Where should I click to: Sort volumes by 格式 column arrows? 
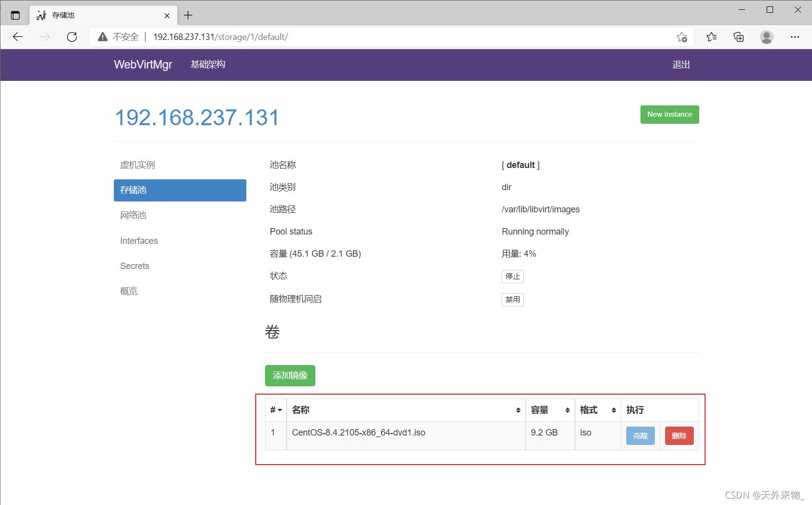point(613,410)
